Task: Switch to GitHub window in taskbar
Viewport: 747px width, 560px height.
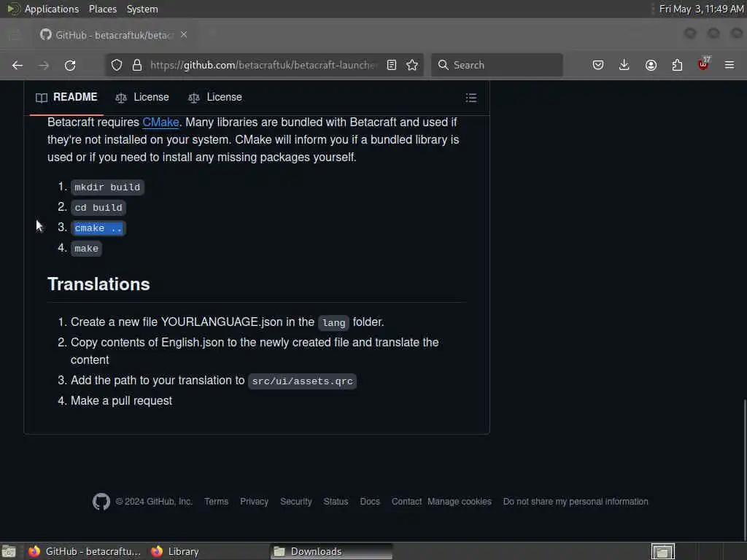Action: 85,551
